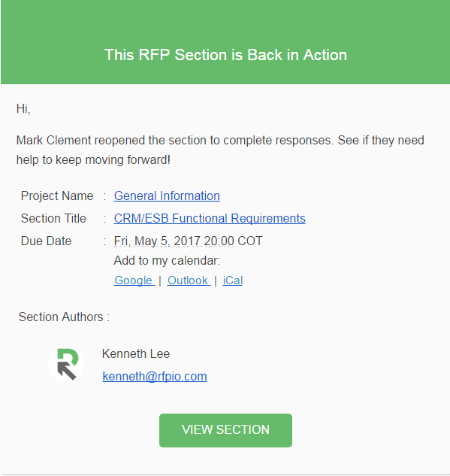450x476 pixels.
Task: Click the RFPIO avatar logo of Kenneth Lee
Action: coord(66,364)
